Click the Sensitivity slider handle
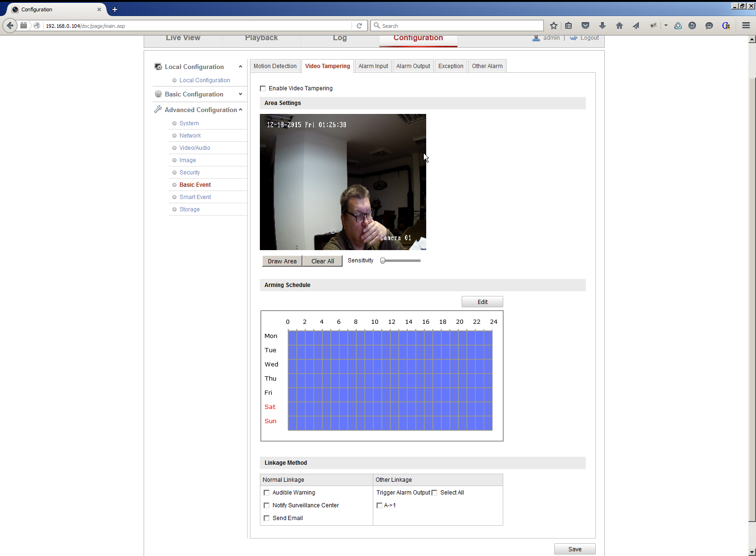The image size is (756, 556). [x=383, y=261]
